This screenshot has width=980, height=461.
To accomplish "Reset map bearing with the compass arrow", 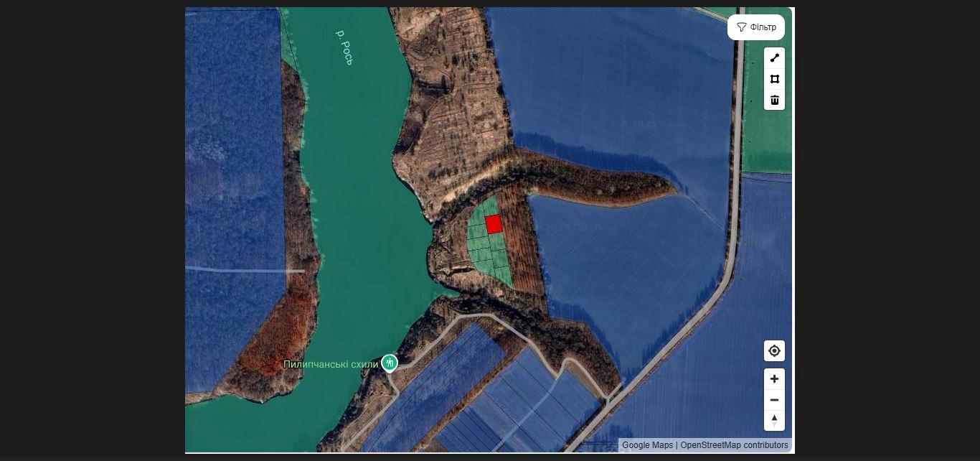I will pos(774,420).
